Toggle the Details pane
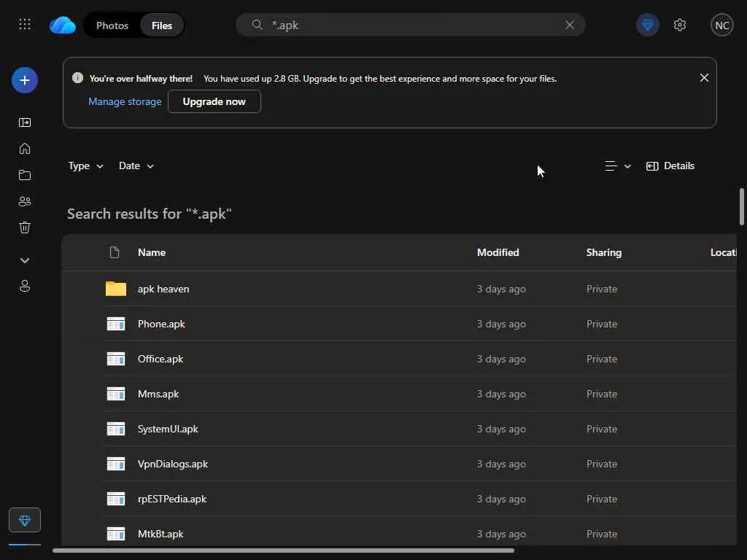Screen dimensions: 747x560 pos(670,166)
